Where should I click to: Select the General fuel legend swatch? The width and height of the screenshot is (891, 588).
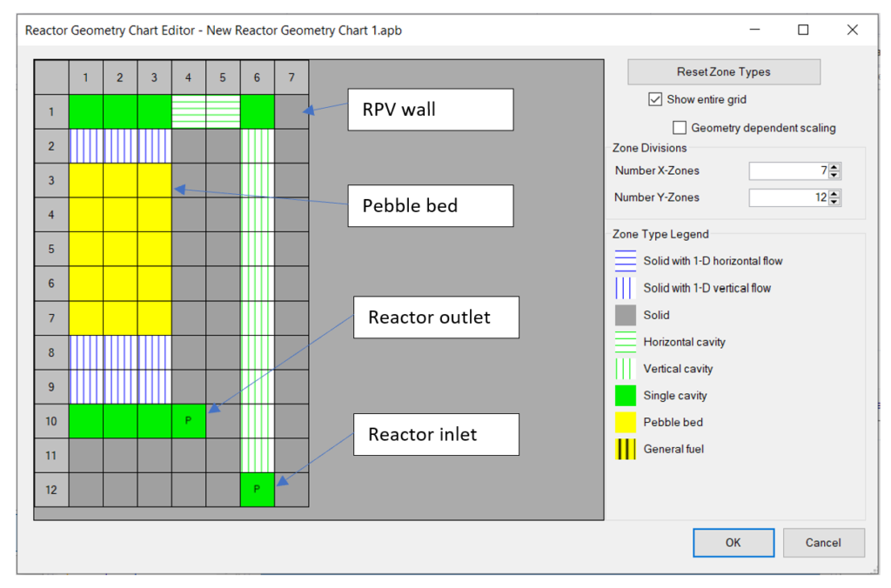point(625,449)
